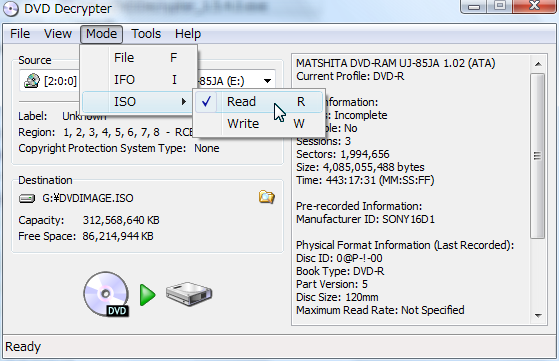Click the Current Profile: DVD-R line
Image resolution: width=559 pixels, height=361 pixels.
coord(350,76)
